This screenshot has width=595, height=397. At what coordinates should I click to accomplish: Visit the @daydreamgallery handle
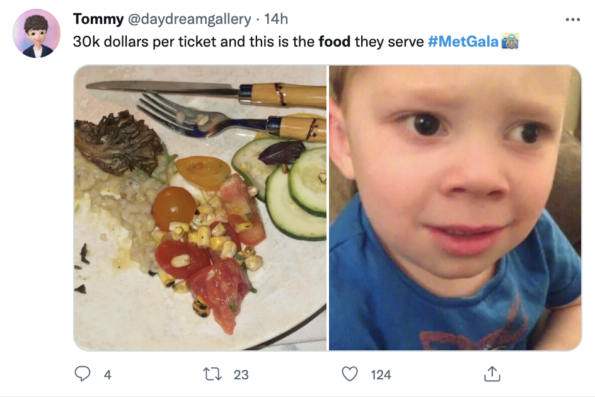(189, 19)
